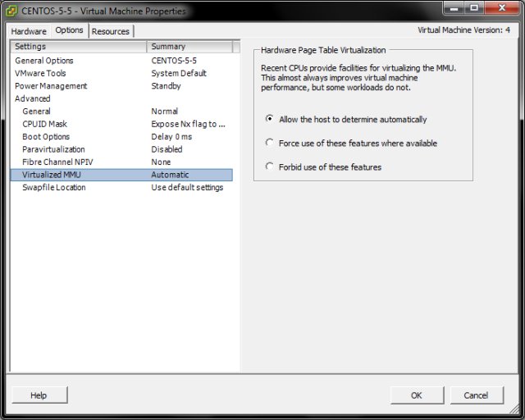Maximize the Virtual Machine Properties window
Image resolution: width=525 pixels, height=420 pixels.
[x=474, y=8]
